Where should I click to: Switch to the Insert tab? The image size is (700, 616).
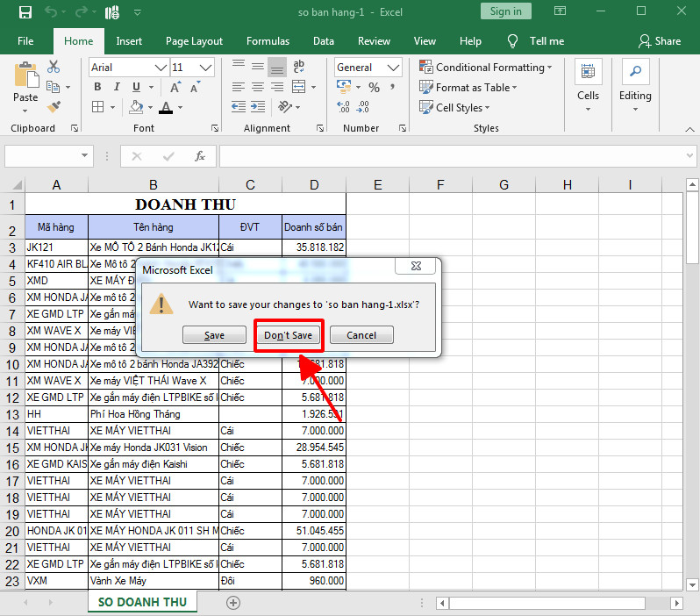tap(129, 41)
